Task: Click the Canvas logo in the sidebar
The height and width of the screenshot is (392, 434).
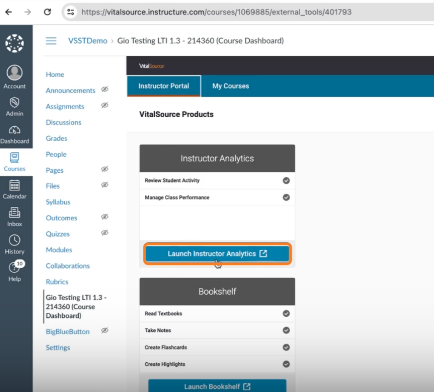Action: pyautogui.click(x=15, y=43)
